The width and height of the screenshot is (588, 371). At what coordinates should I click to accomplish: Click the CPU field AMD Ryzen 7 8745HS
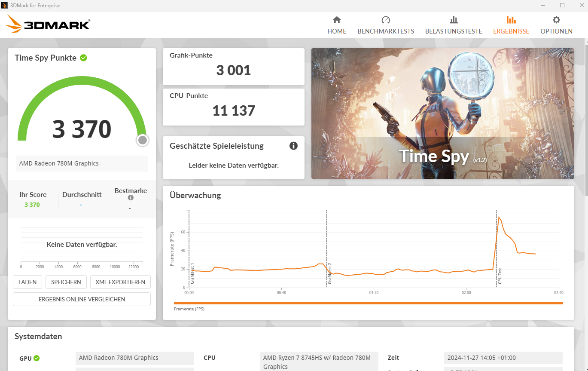tap(320, 362)
